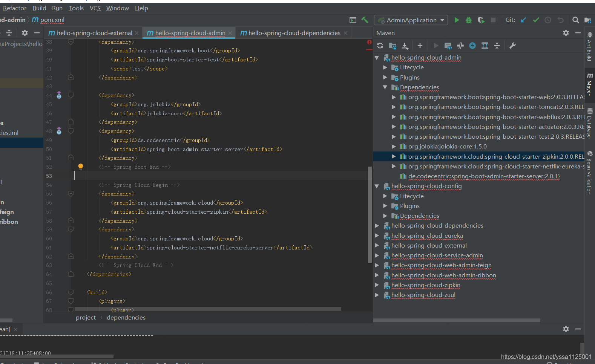Revert changes with Git rollback icon
The width and height of the screenshot is (595, 364).
pos(561,20)
